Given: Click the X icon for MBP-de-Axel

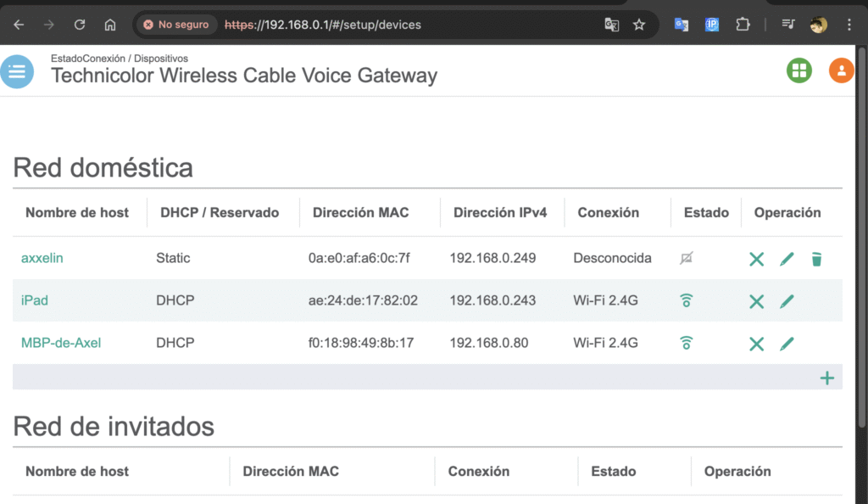Looking at the screenshot, I should coord(756,344).
